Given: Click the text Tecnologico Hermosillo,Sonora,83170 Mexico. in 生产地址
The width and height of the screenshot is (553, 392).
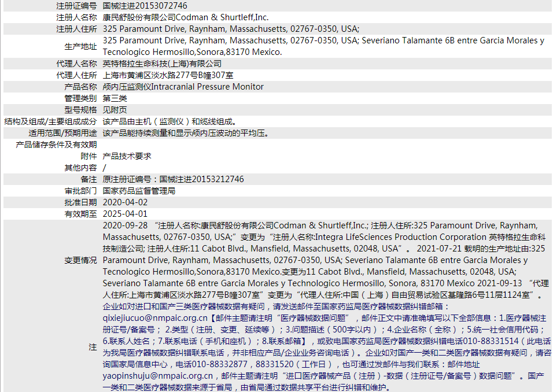Looking at the screenshot, I should click(x=192, y=52).
